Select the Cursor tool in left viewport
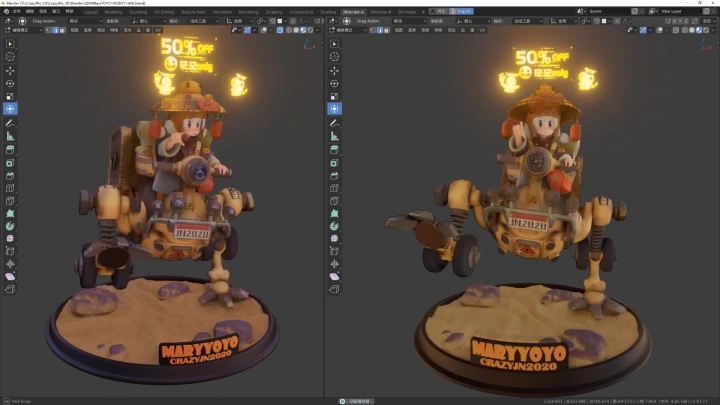Image resolution: width=720 pixels, height=405 pixels. pyautogui.click(x=10, y=56)
